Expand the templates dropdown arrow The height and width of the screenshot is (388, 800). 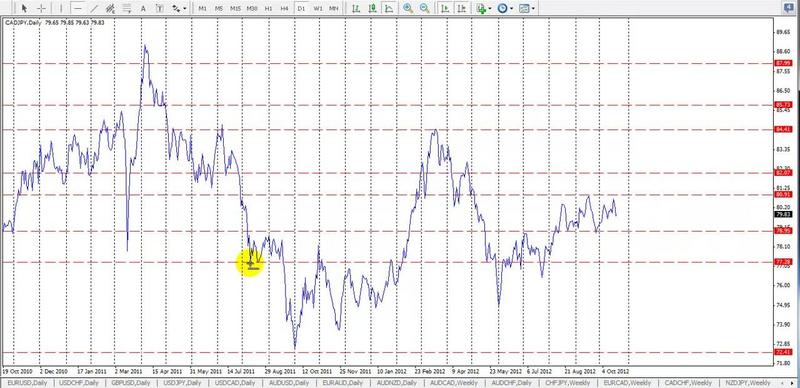(x=533, y=8)
